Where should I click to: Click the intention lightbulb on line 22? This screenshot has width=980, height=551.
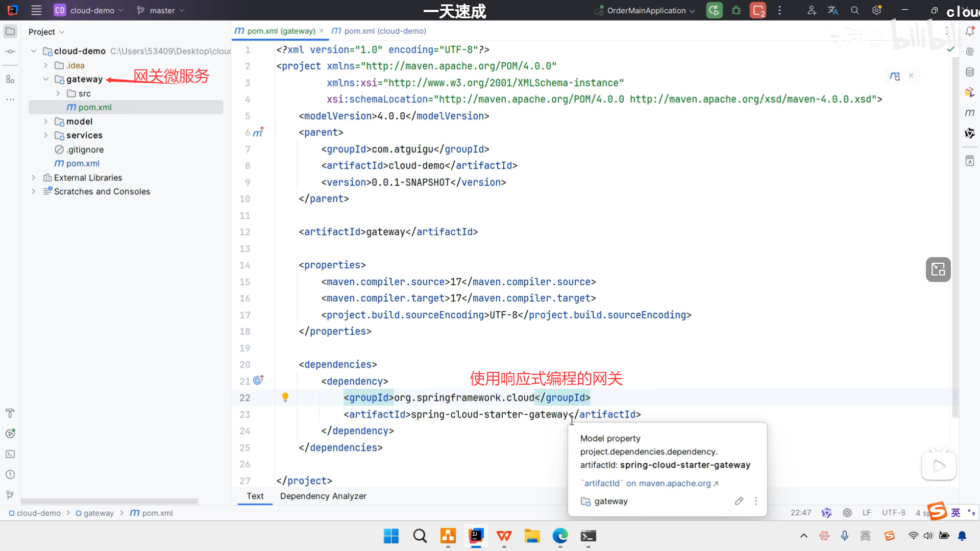tap(285, 397)
